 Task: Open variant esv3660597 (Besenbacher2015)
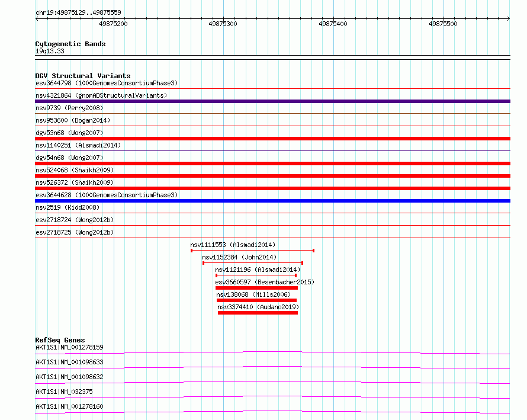point(265,282)
